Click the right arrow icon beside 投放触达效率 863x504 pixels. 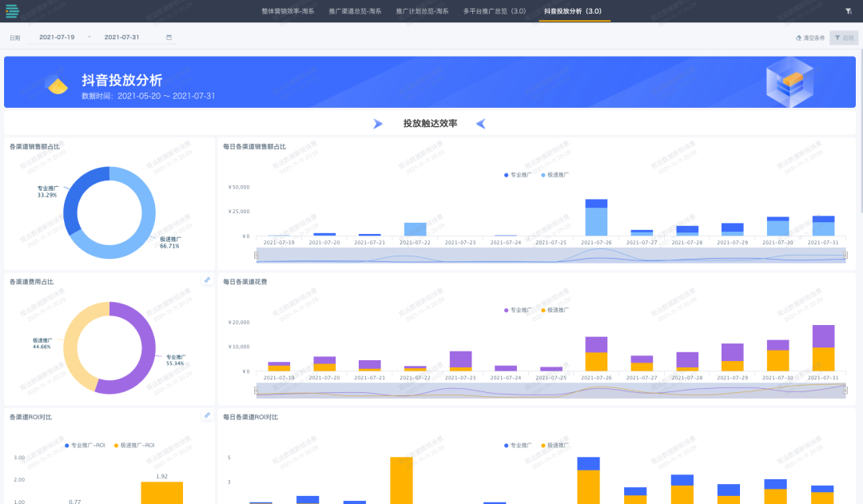click(378, 124)
